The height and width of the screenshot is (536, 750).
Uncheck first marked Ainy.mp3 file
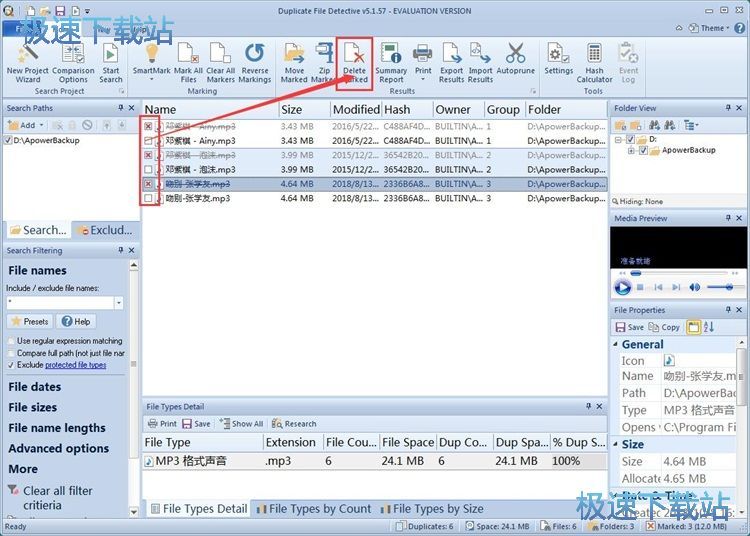(148, 126)
